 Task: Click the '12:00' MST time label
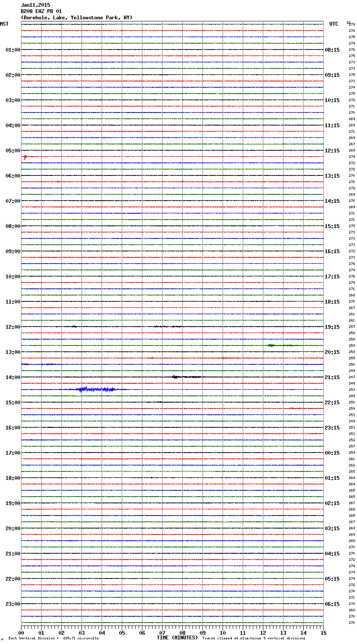[13, 327]
